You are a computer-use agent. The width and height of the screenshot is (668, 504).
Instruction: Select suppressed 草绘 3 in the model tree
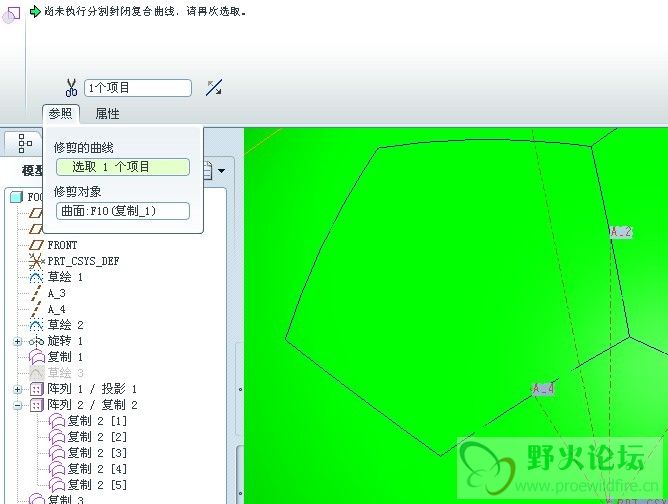point(65,373)
